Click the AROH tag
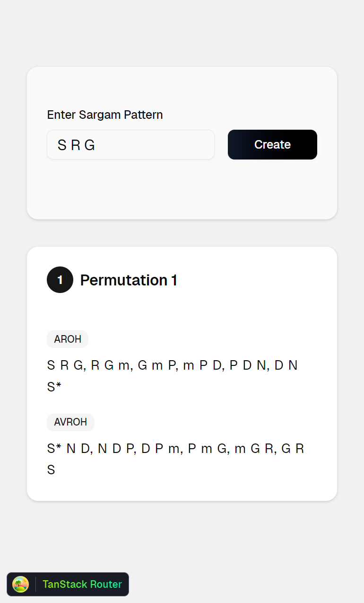This screenshot has height=603, width=364. (68, 339)
